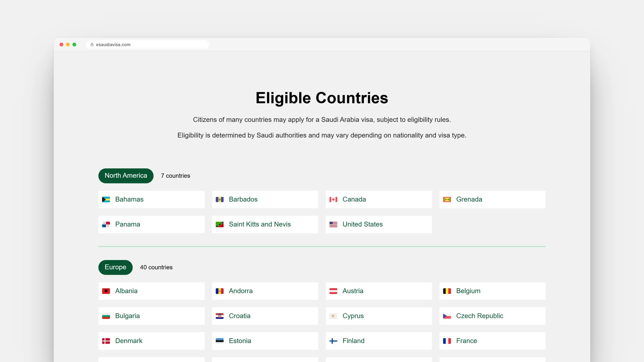This screenshot has height=362, width=644.
Task: Click the Czech Republic flag icon
Action: pyautogui.click(x=447, y=316)
